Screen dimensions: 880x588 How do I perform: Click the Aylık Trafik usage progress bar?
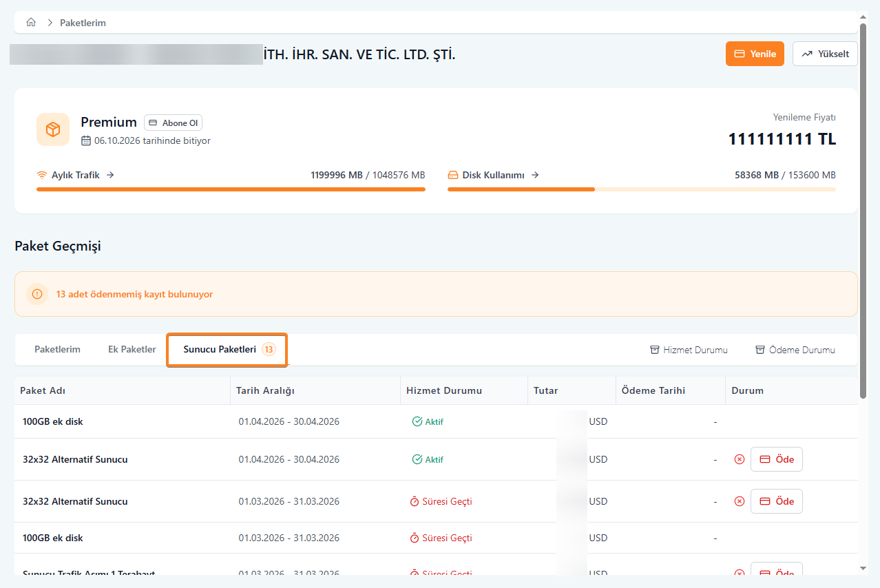[x=231, y=189]
